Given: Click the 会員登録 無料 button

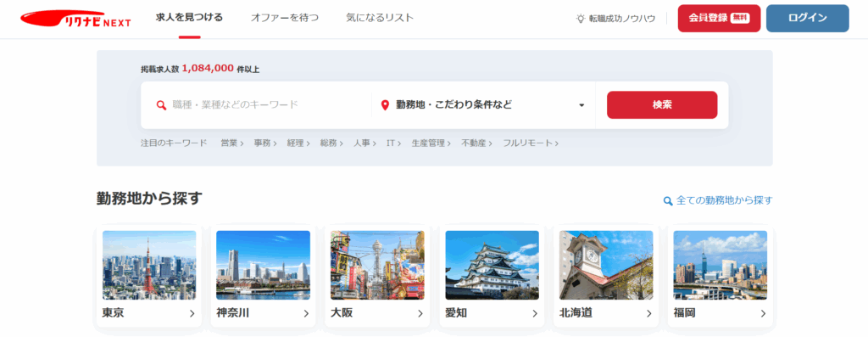Looking at the screenshot, I should [x=719, y=19].
